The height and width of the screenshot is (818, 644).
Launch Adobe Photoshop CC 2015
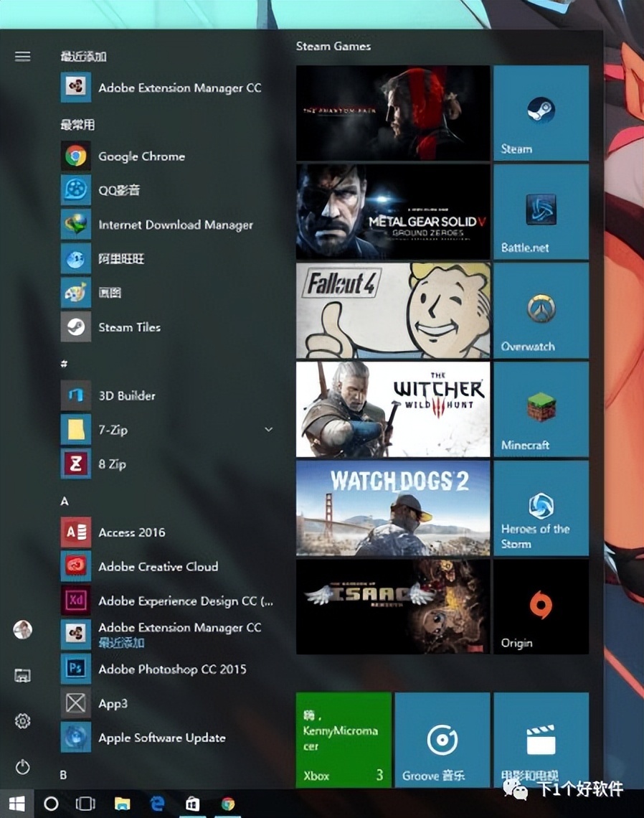point(167,669)
